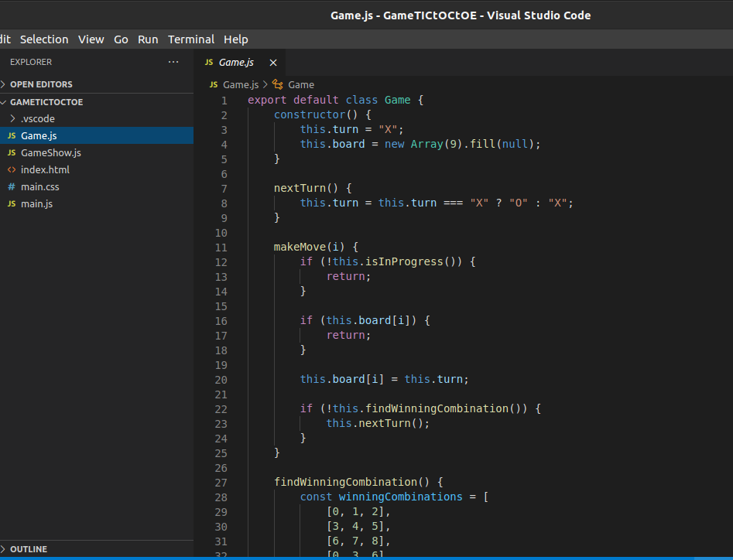Image resolution: width=733 pixels, height=560 pixels.
Task: Open main.css from the explorer
Action: (96, 187)
